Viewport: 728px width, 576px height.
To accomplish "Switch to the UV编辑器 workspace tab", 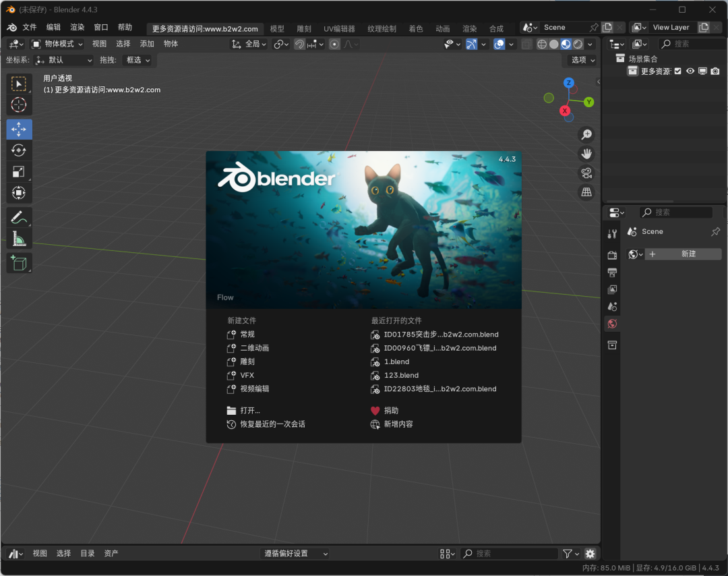I will pos(339,29).
